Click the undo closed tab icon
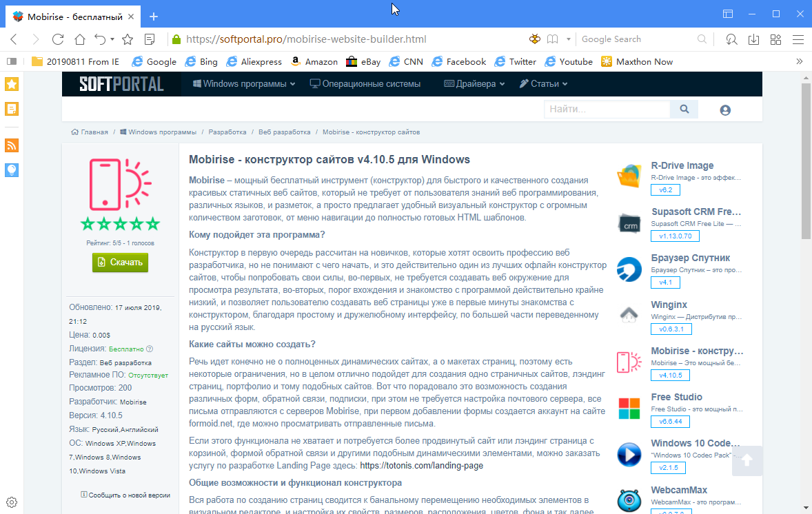 pyautogui.click(x=100, y=39)
